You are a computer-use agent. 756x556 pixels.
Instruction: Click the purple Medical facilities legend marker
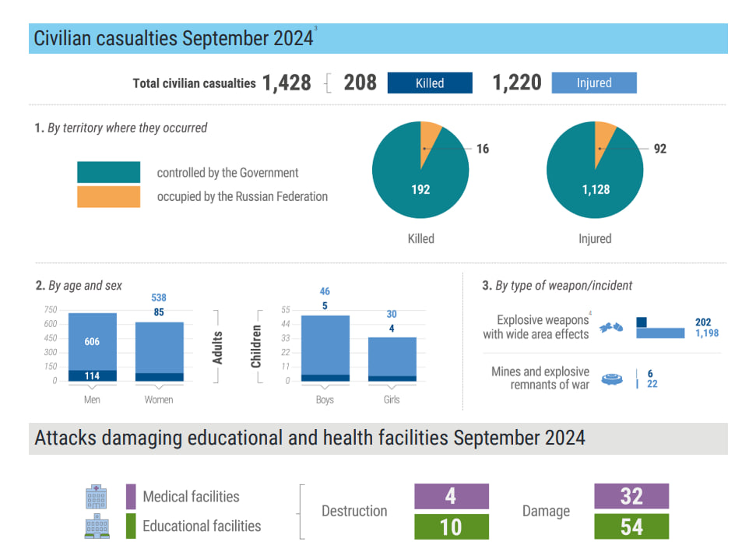pos(131,497)
